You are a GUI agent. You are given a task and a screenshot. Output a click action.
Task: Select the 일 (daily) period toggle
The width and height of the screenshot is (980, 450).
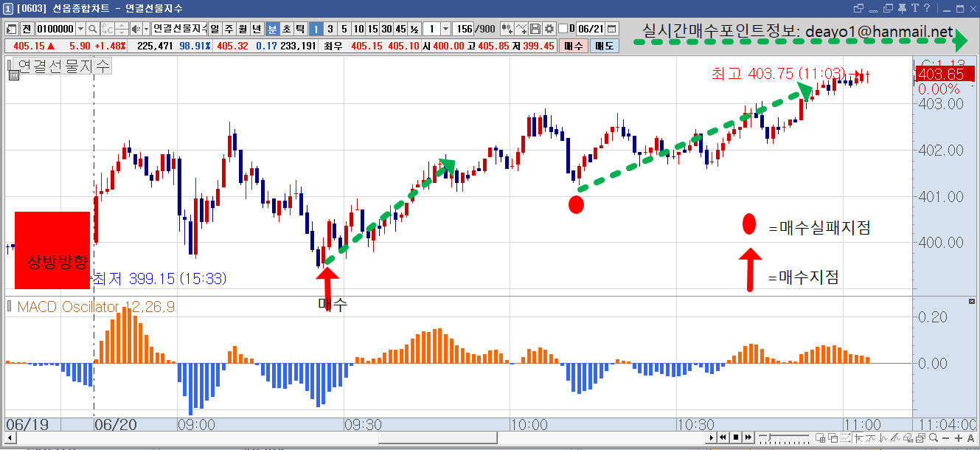[x=215, y=29]
